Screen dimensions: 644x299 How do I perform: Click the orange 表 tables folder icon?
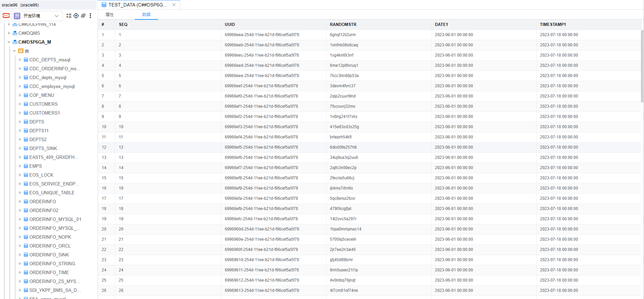pyautogui.click(x=21, y=51)
